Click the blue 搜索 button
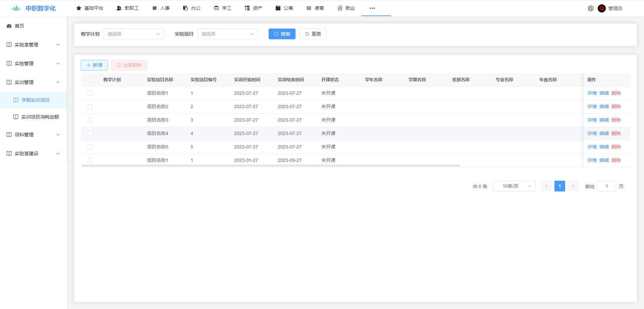Viewport: 644px width, 309px height. click(282, 34)
